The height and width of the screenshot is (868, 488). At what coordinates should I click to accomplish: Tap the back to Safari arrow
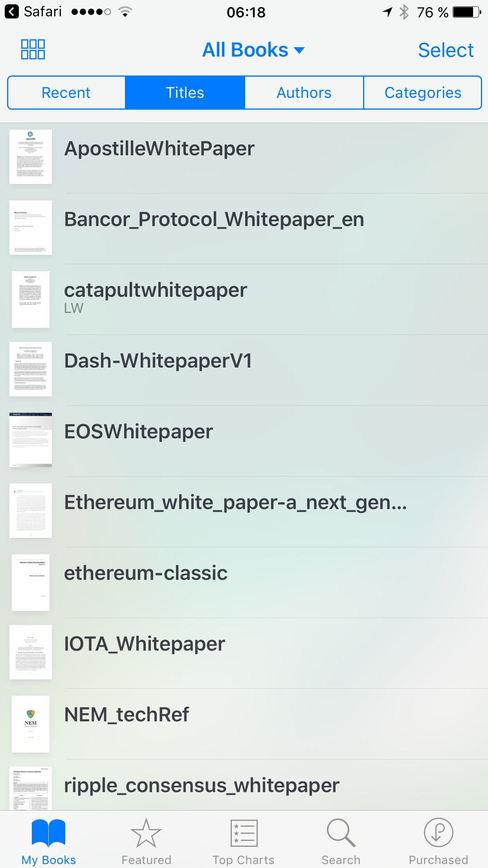tap(12, 12)
